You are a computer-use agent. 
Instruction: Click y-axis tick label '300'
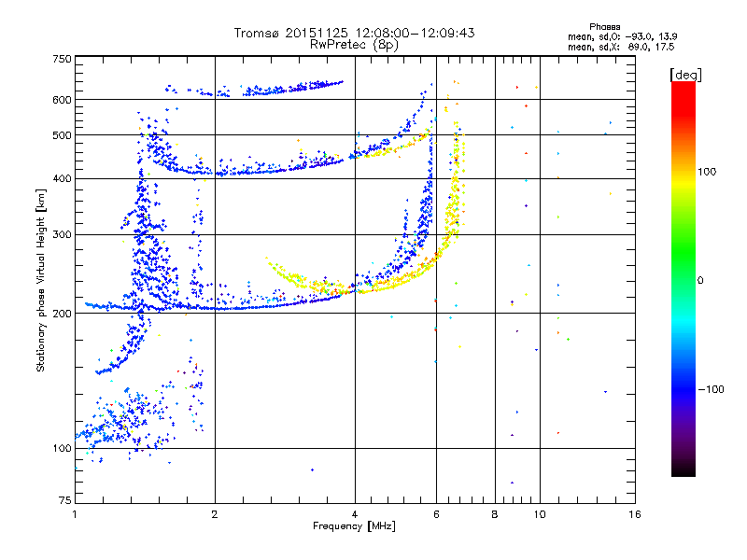[x=62, y=235]
